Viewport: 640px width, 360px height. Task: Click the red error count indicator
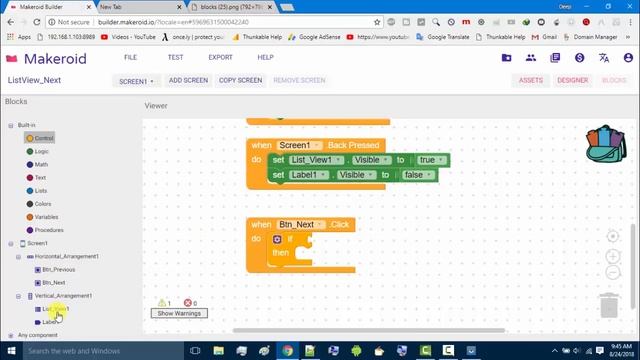click(x=188, y=303)
